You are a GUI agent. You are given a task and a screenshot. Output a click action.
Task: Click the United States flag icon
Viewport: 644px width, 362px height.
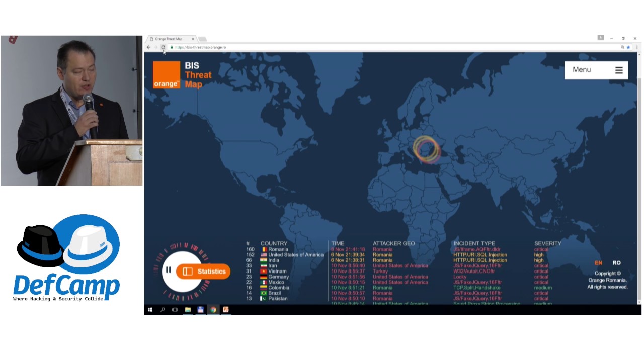point(264,255)
